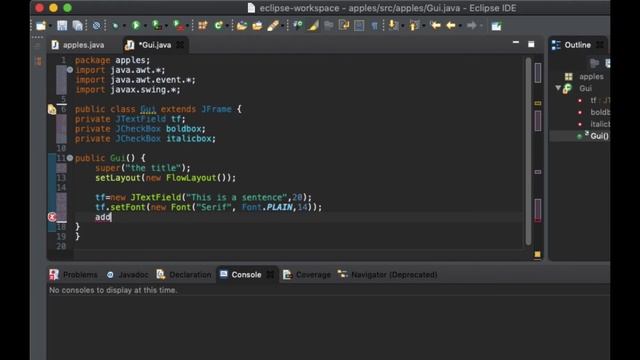The image size is (640, 360).
Task: Toggle the mark occurrences highlighter icon
Action: (x=313, y=26)
